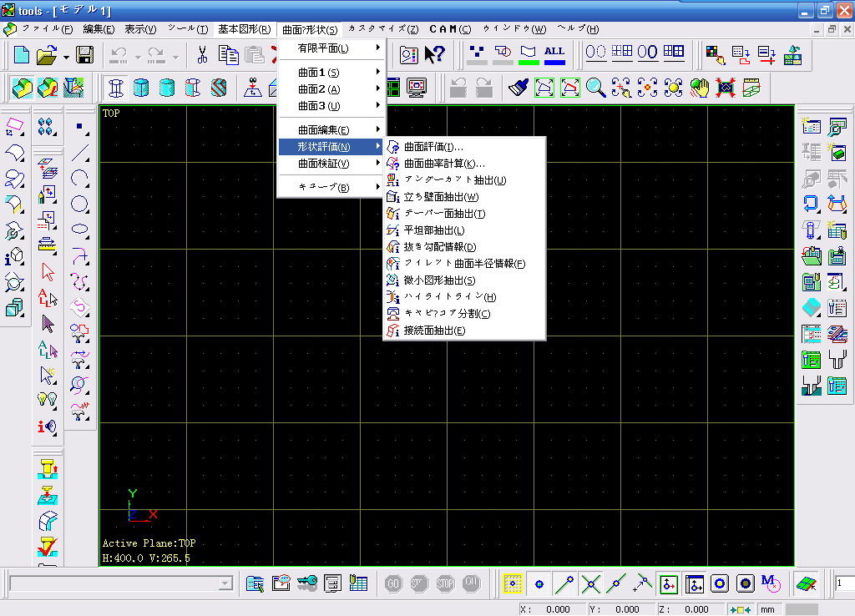
Task: Click the context help pointer with question mark
Action: point(434,54)
